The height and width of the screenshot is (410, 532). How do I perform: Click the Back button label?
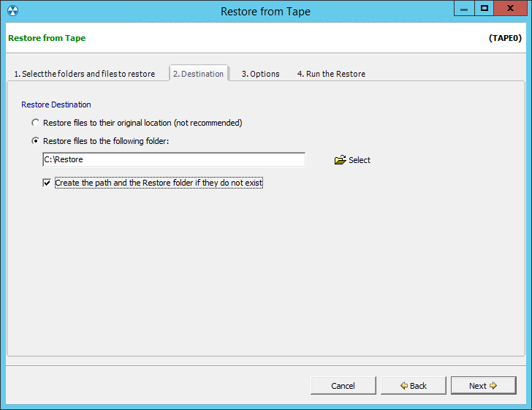(x=418, y=386)
